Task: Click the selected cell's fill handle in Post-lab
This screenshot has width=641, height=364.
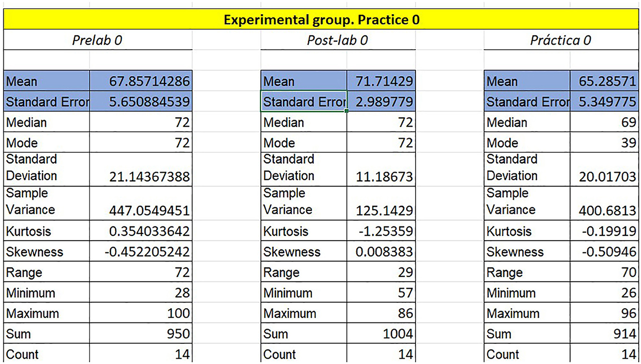Action: (x=347, y=111)
